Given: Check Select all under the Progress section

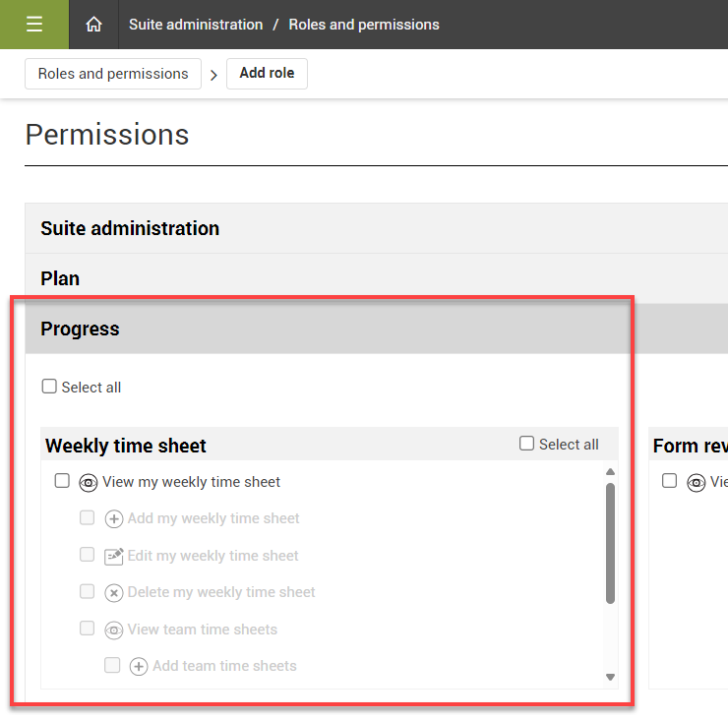Looking at the screenshot, I should [49, 387].
